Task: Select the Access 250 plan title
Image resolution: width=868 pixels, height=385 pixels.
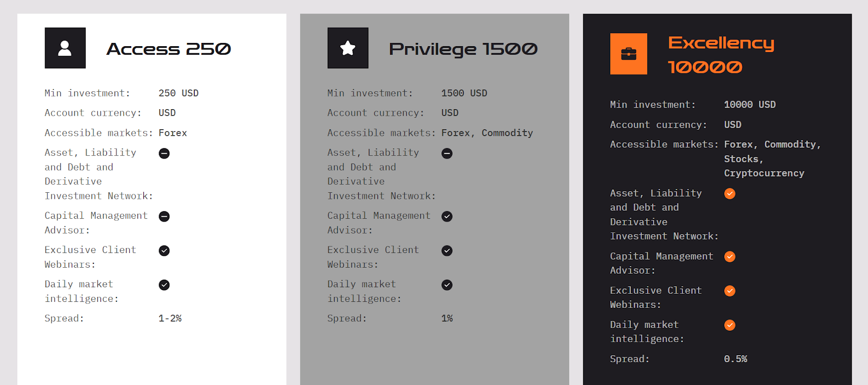Action: [169, 49]
